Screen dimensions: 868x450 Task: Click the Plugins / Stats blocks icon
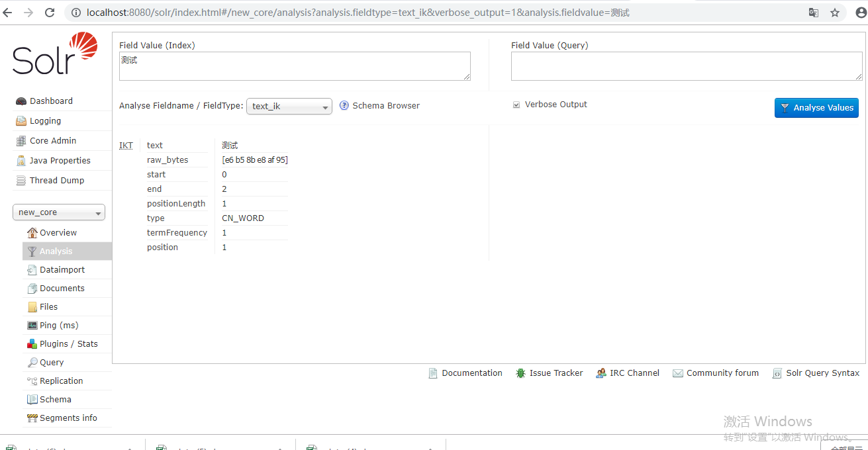[32, 344]
